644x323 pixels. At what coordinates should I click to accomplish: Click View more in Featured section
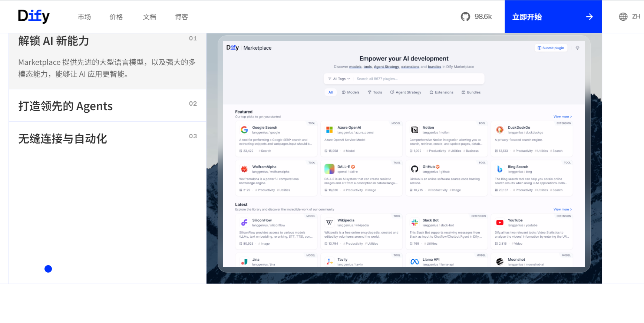562,117
